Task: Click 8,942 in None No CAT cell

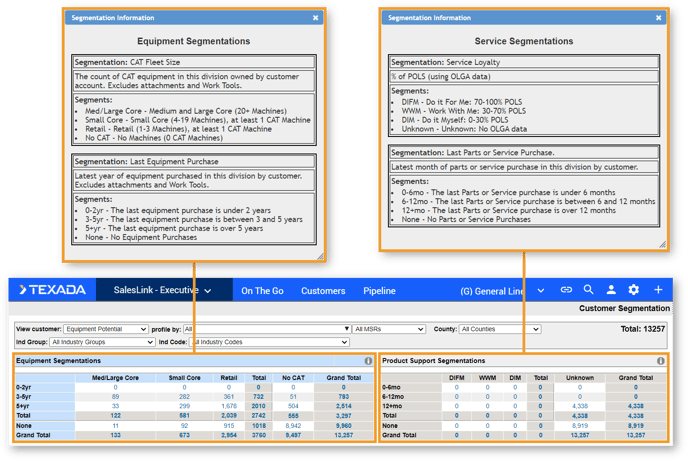Action: coord(293,425)
